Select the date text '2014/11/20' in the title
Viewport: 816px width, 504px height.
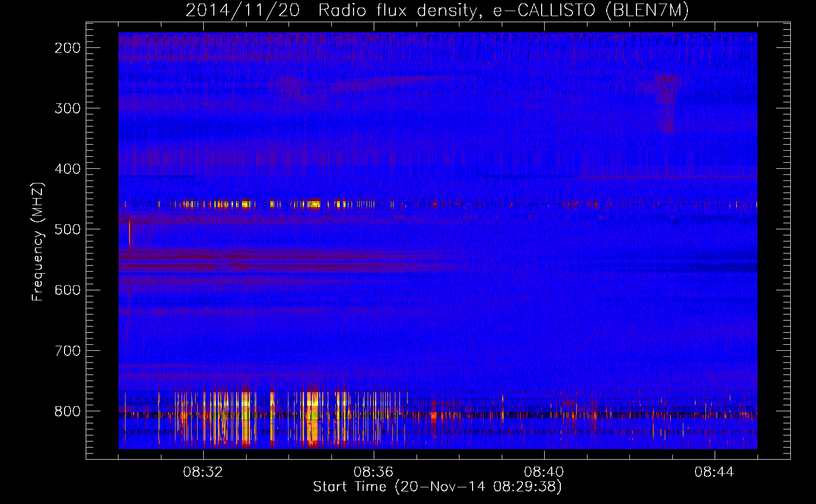(x=243, y=11)
